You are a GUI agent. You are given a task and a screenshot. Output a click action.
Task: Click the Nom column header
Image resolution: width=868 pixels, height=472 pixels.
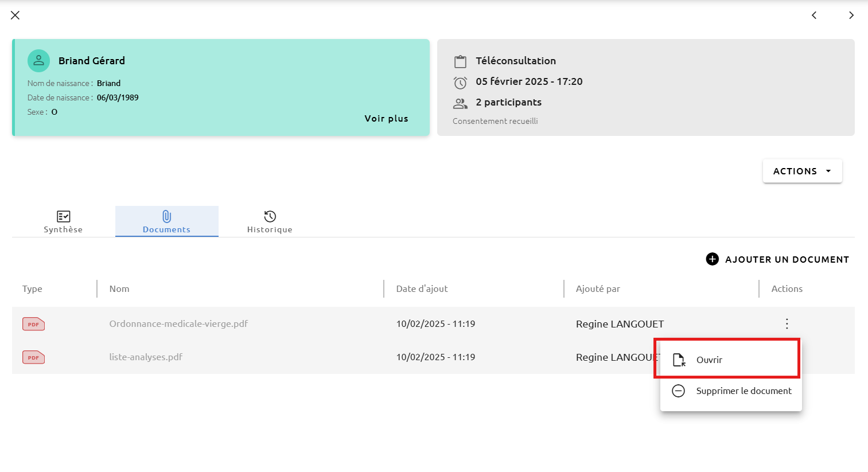tap(119, 289)
